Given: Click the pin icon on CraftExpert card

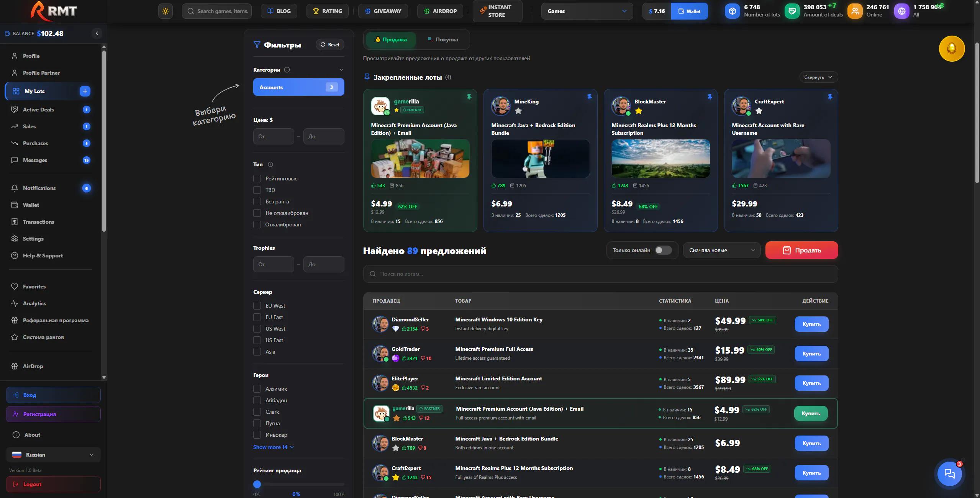Looking at the screenshot, I should pos(830,97).
